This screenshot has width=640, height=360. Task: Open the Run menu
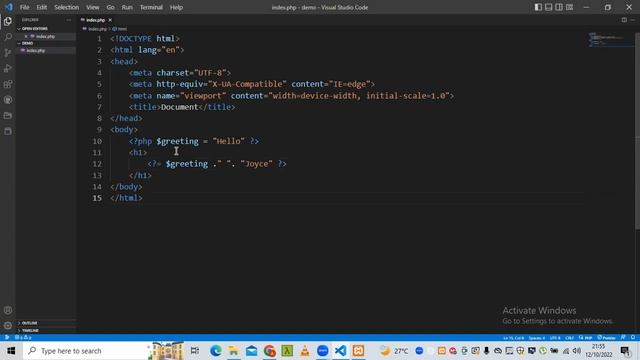[x=127, y=7]
